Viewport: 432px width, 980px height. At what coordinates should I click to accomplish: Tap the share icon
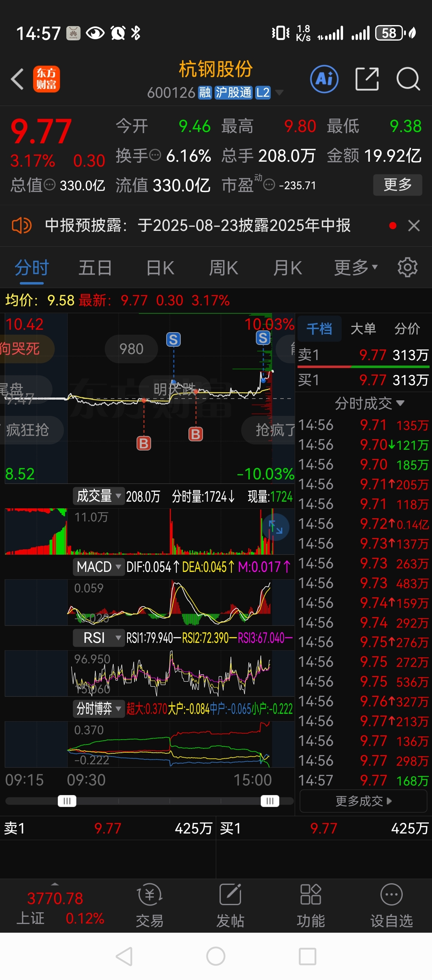coord(367,79)
